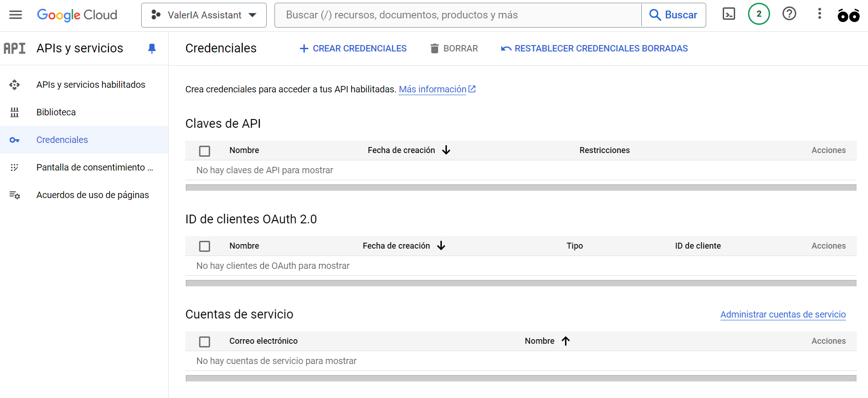Click horizontal scrollbar under Cuentas de servicio table
Viewport: 868px width, 398px height.
pos(521,378)
